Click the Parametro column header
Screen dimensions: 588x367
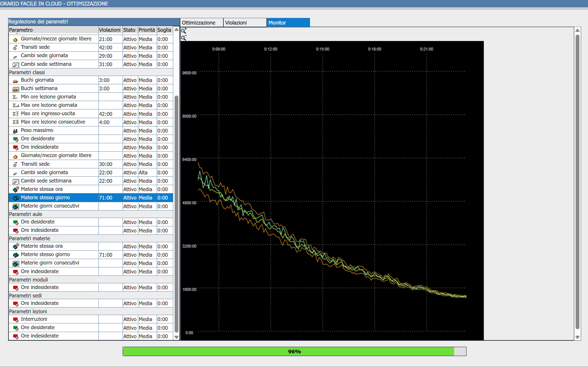click(54, 30)
